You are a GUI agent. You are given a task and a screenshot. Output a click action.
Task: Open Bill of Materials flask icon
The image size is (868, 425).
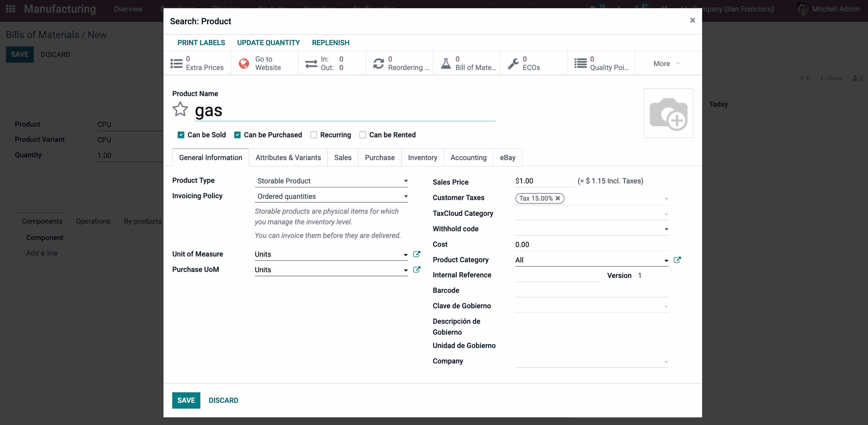446,63
